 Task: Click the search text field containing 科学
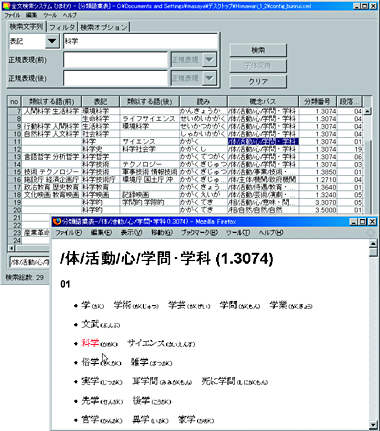(x=140, y=41)
